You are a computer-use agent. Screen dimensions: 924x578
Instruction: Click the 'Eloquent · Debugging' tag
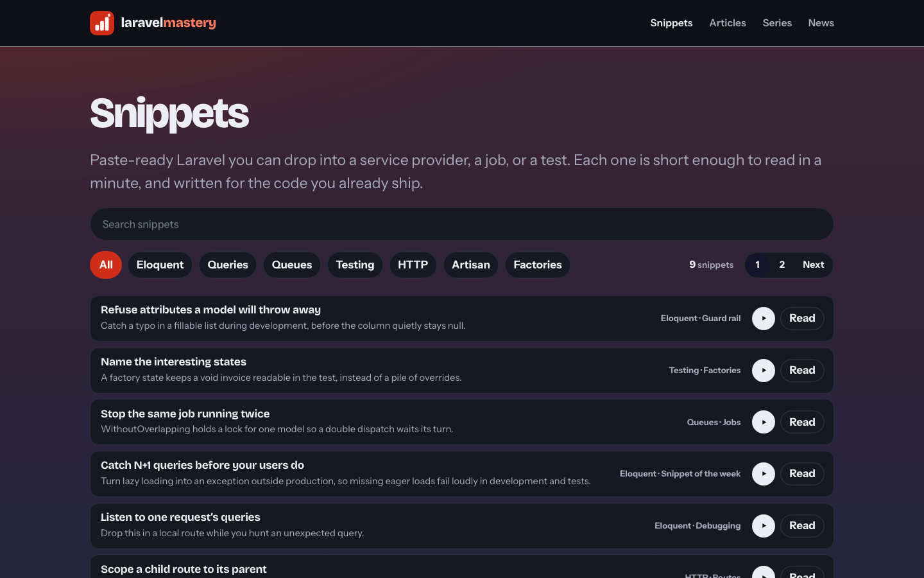click(x=697, y=526)
